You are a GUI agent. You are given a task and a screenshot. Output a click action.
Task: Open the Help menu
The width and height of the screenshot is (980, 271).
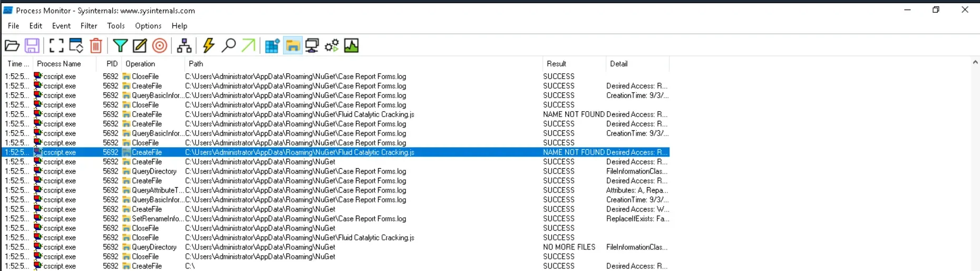[179, 26]
